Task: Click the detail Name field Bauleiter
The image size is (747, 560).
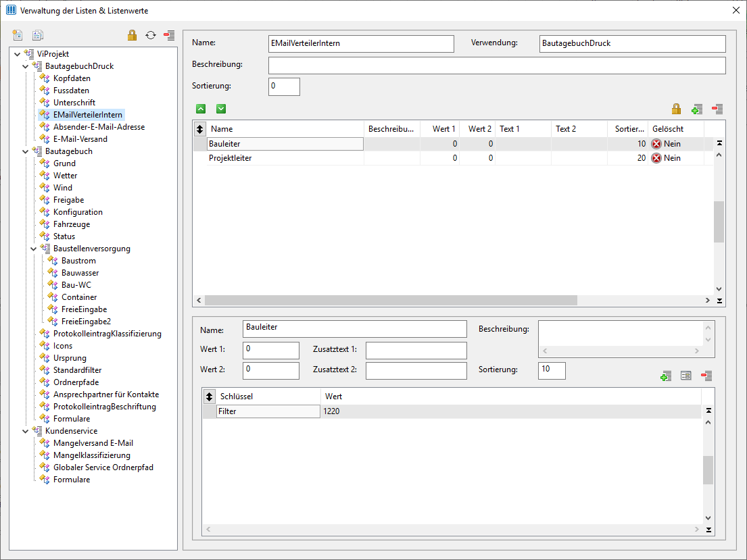Action: [x=355, y=328]
